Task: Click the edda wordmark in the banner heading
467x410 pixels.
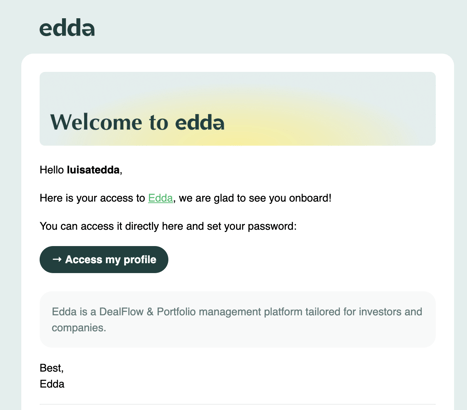Action: point(200,122)
